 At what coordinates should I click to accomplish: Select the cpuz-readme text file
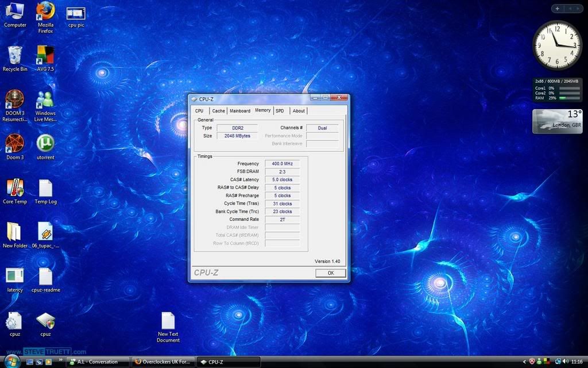pyautogui.click(x=45, y=280)
